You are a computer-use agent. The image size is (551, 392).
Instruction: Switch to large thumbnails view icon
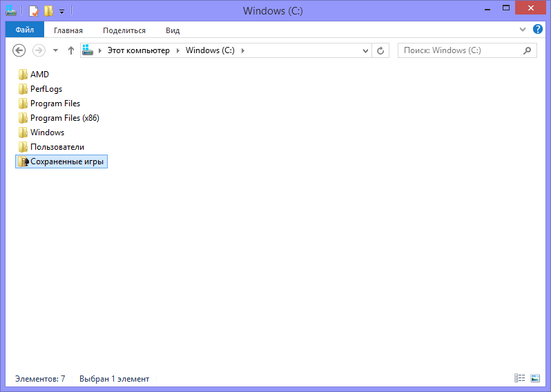point(535,378)
